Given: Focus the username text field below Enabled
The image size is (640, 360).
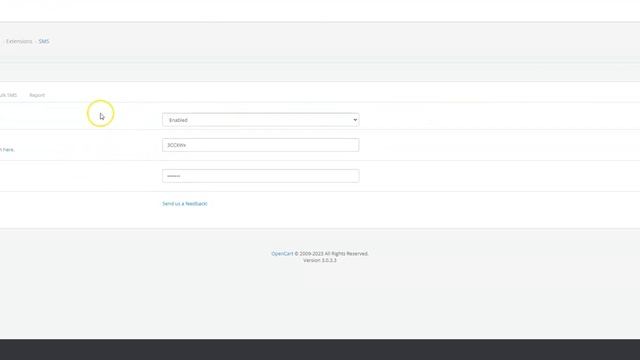Looking at the screenshot, I should 260,145.
